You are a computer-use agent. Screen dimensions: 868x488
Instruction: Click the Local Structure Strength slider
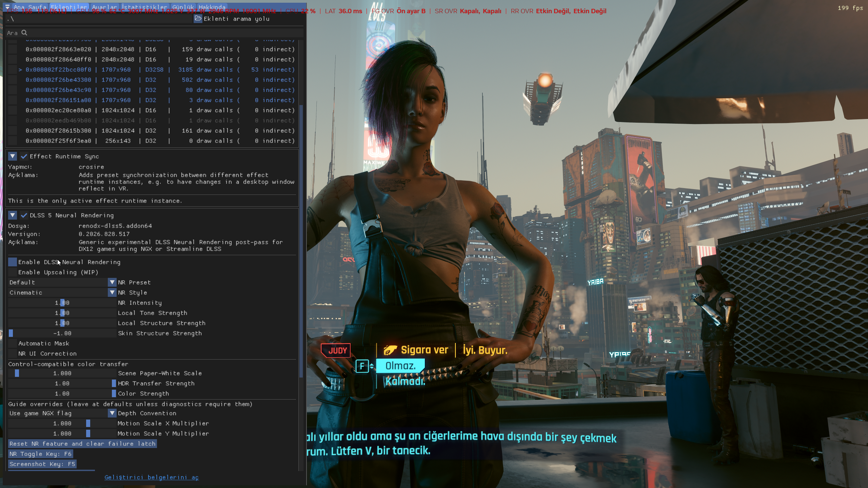tap(62, 323)
